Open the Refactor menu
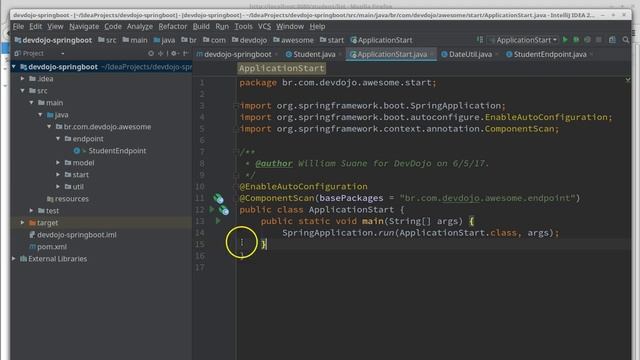640x360 pixels. click(173, 27)
